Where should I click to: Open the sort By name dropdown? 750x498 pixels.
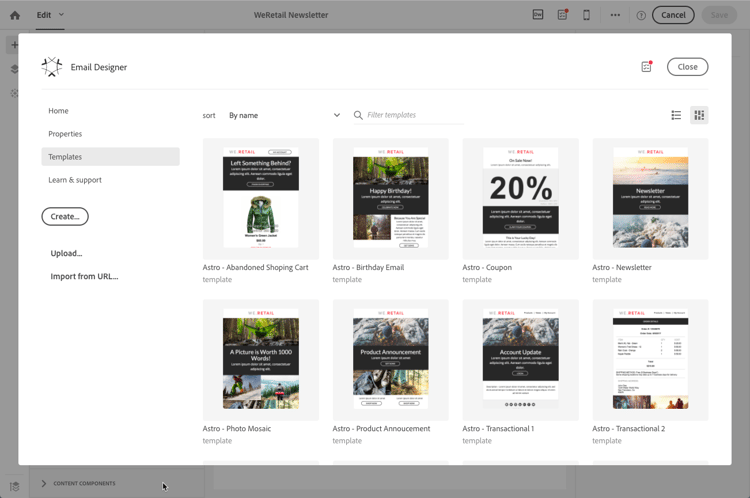tap(284, 115)
